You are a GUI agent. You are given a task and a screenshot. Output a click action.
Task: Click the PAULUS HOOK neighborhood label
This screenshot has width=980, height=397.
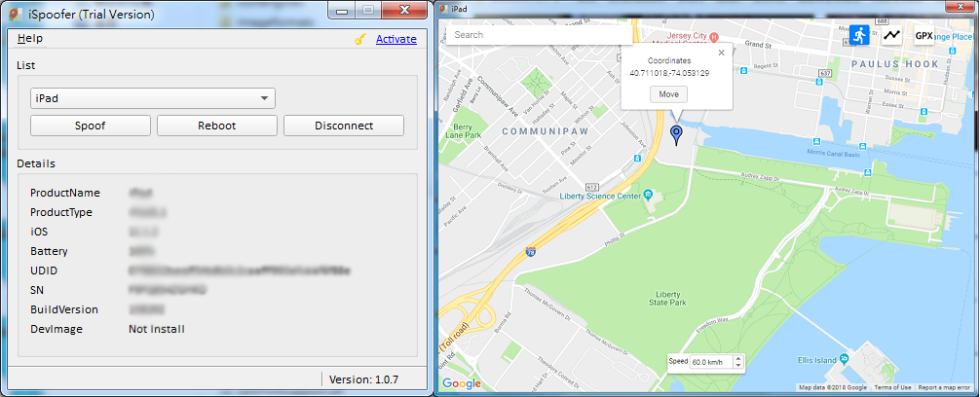[895, 64]
